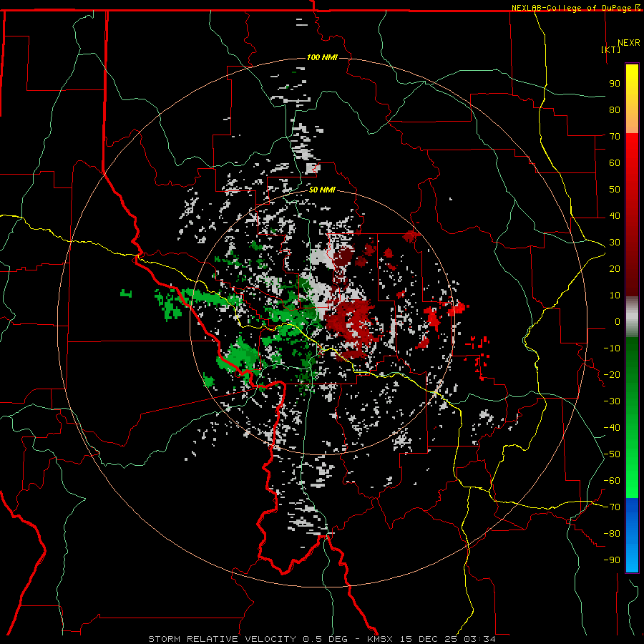
Task: Click the NEXR label above color scale
Action: 629,43
